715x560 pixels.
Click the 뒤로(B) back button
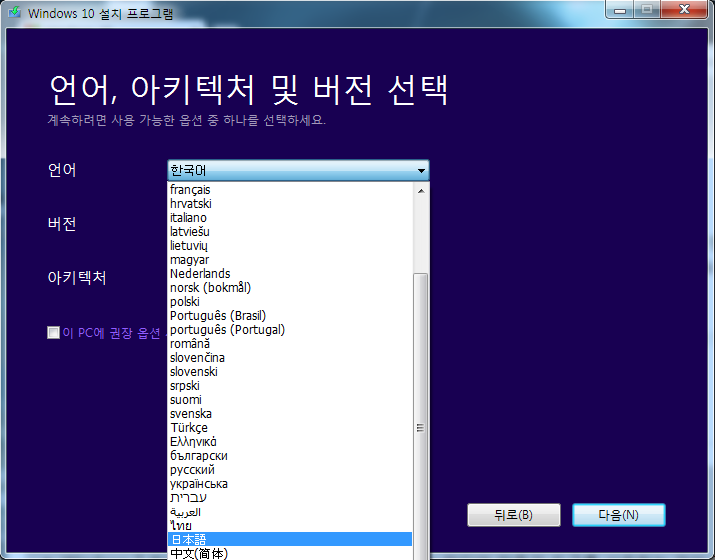point(514,515)
